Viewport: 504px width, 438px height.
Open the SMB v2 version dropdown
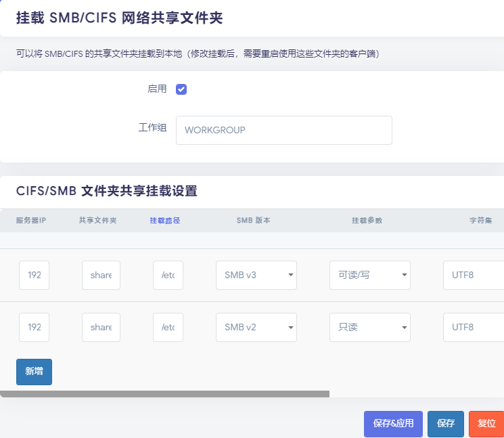point(256,327)
